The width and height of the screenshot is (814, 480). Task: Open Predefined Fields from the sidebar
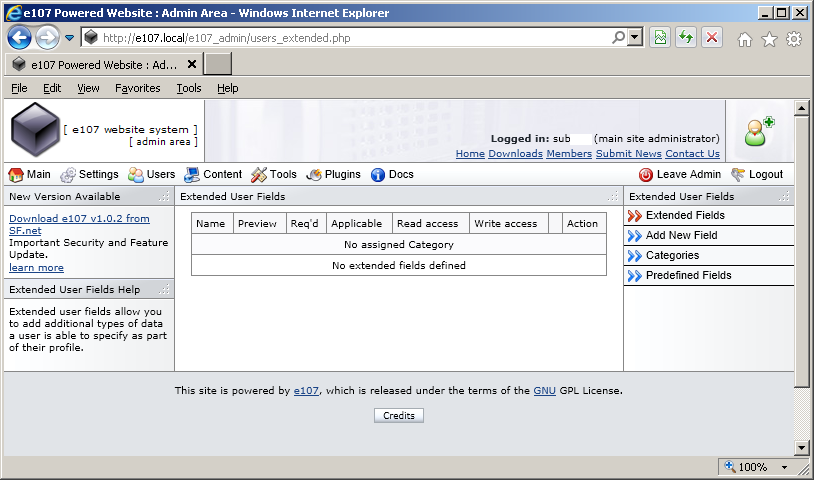(x=688, y=275)
